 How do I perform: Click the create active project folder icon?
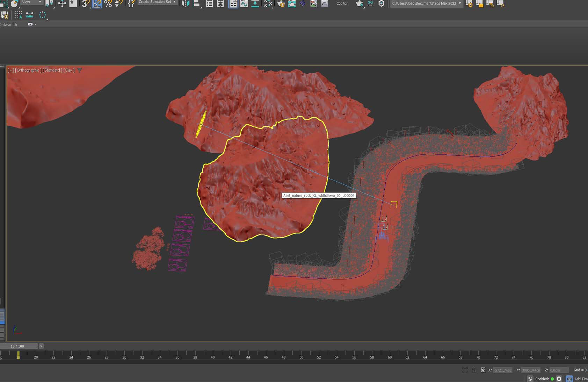pos(479,4)
